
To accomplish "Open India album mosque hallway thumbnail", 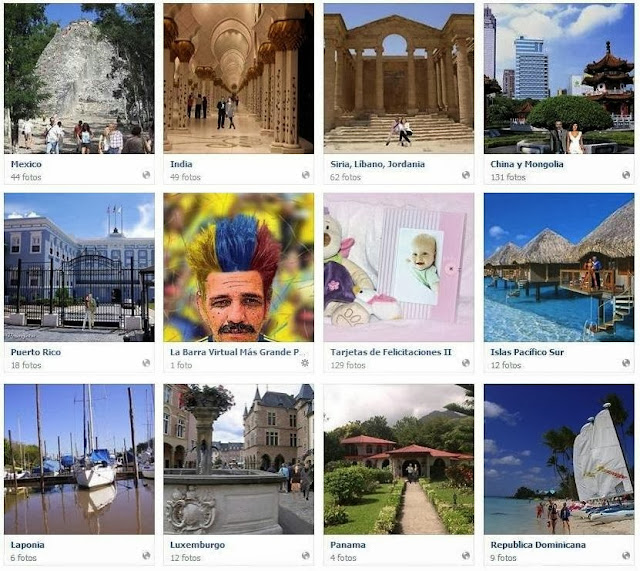I will tap(239, 78).
